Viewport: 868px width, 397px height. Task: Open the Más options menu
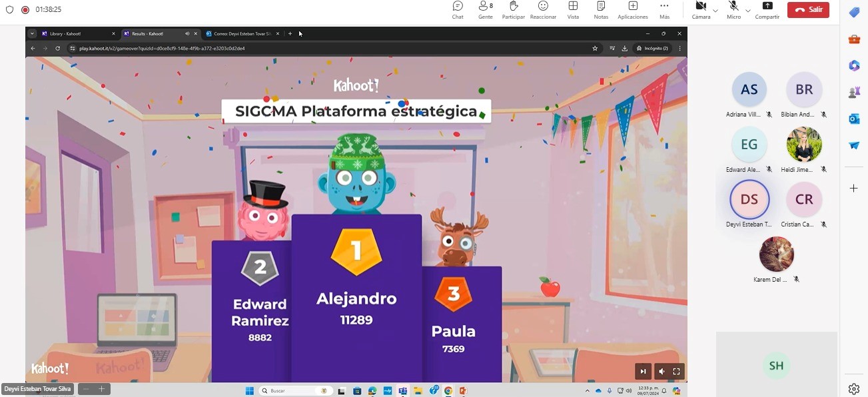(664, 10)
